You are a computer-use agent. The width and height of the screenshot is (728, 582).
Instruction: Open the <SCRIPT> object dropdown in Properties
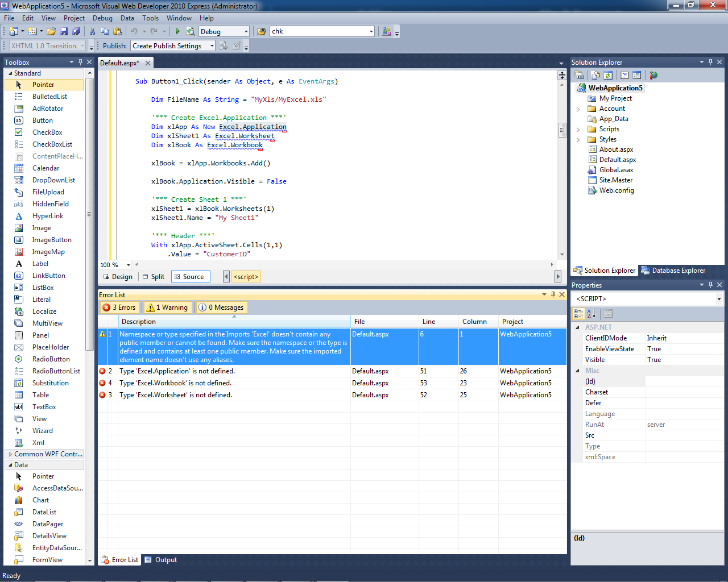719,299
